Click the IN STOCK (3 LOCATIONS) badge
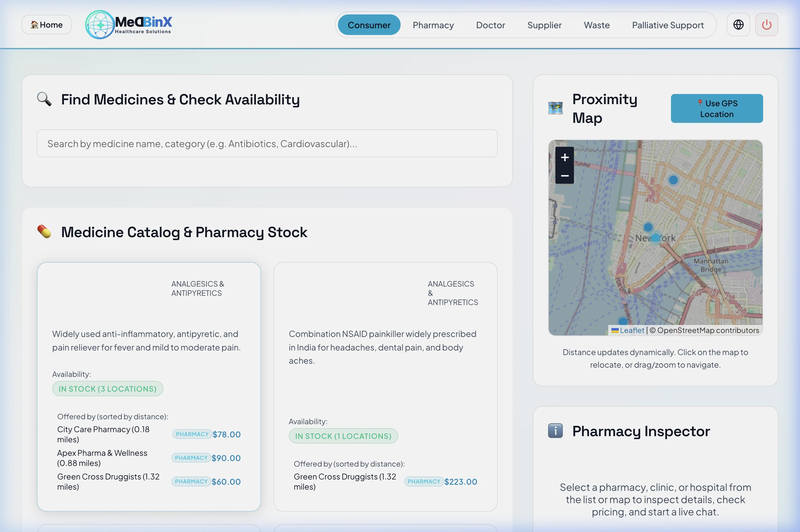This screenshot has height=532, width=800. (x=108, y=389)
